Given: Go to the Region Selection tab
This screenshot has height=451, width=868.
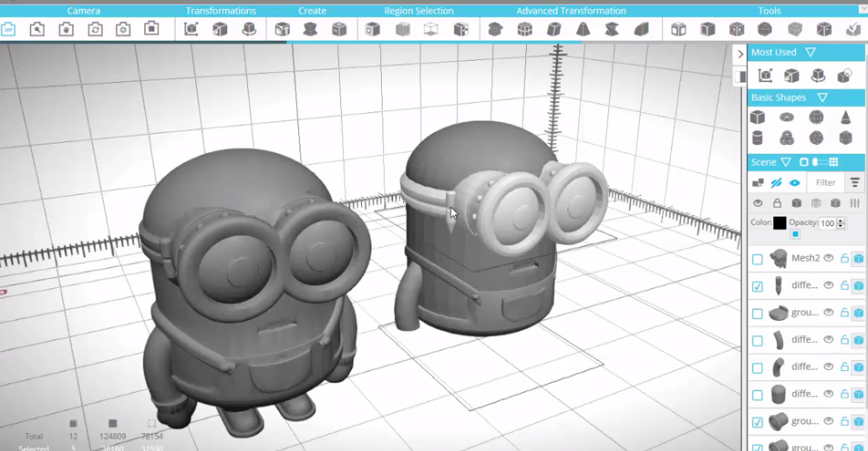Looking at the screenshot, I should pos(419,10).
